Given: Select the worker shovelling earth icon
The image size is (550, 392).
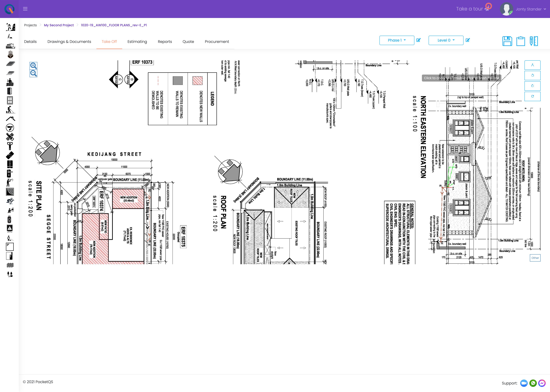Looking at the screenshot, I should [10, 36].
